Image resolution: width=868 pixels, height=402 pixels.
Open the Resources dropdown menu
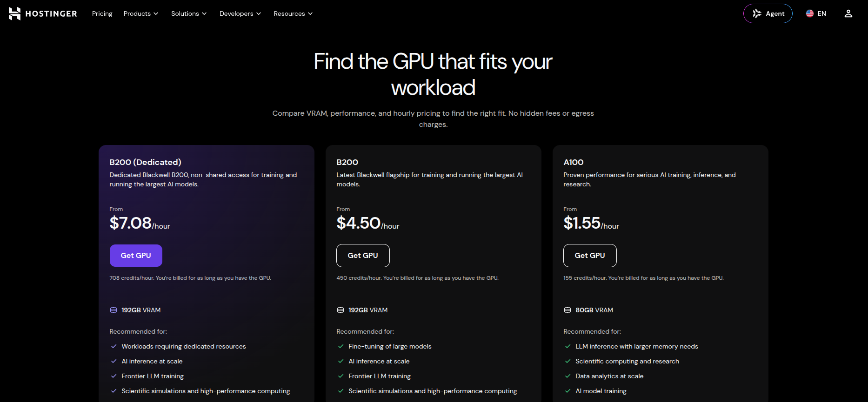[293, 14]
